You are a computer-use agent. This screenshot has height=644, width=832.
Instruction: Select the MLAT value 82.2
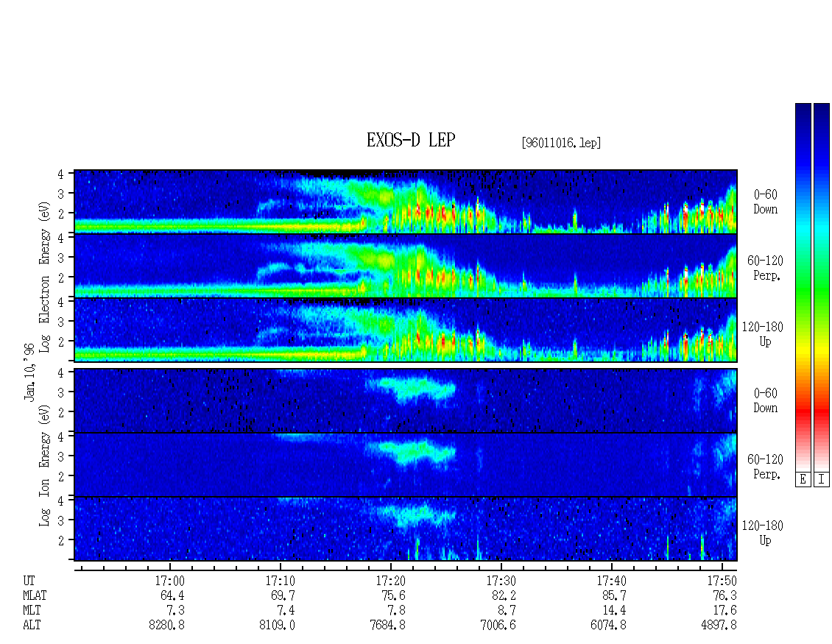point(504,595)
